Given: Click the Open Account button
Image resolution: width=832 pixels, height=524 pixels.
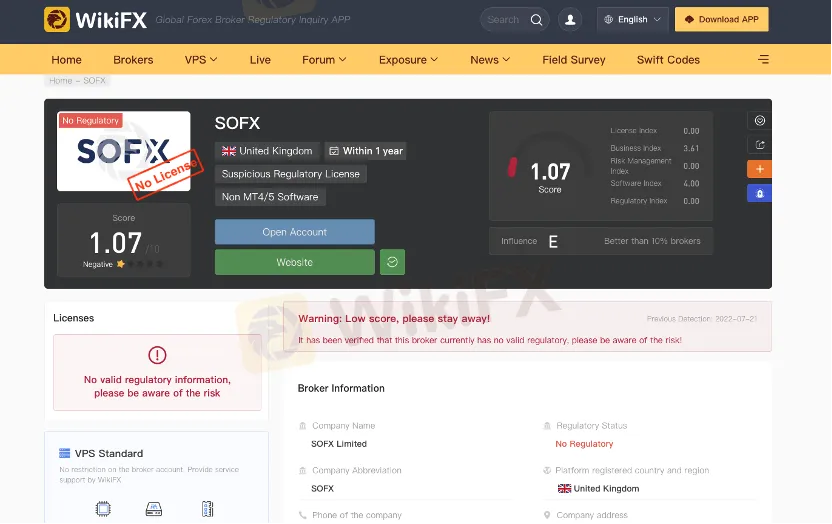Looking at the screenshot, I should coord(294,232).
